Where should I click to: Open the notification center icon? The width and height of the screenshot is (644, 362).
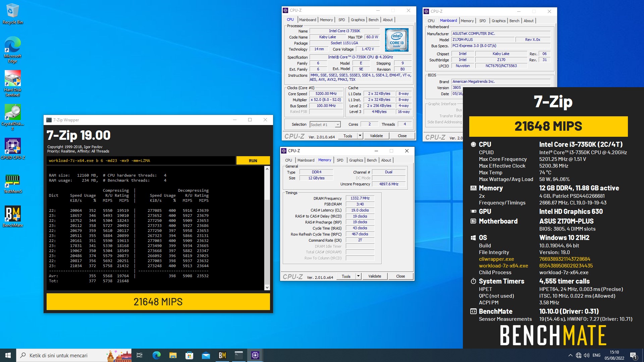click(x=633, y=355)
